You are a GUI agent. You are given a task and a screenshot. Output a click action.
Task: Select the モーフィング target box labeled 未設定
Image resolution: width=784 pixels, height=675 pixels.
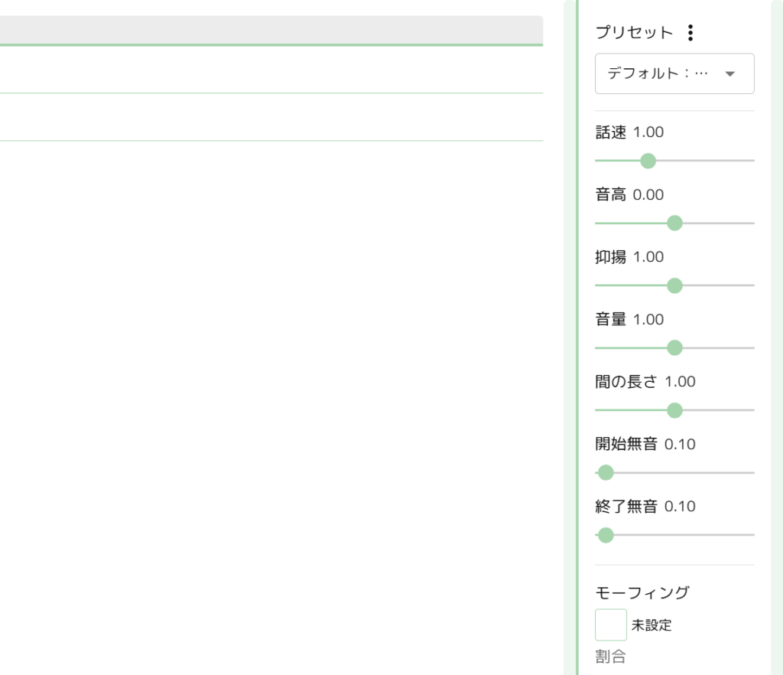tap(611, 624)
